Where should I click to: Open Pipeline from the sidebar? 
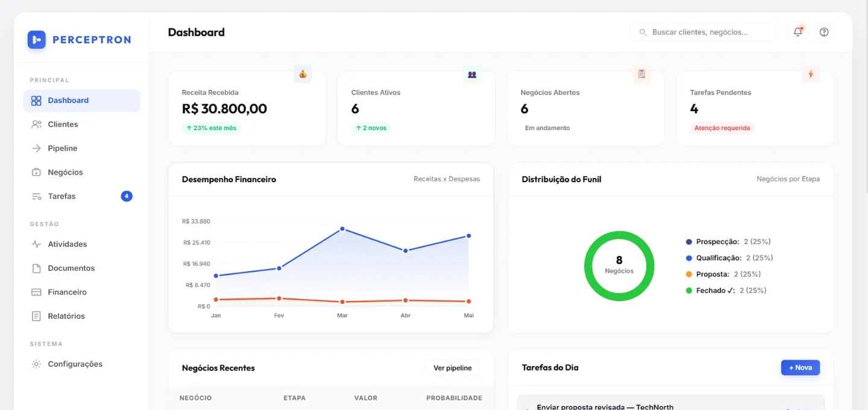81,148
